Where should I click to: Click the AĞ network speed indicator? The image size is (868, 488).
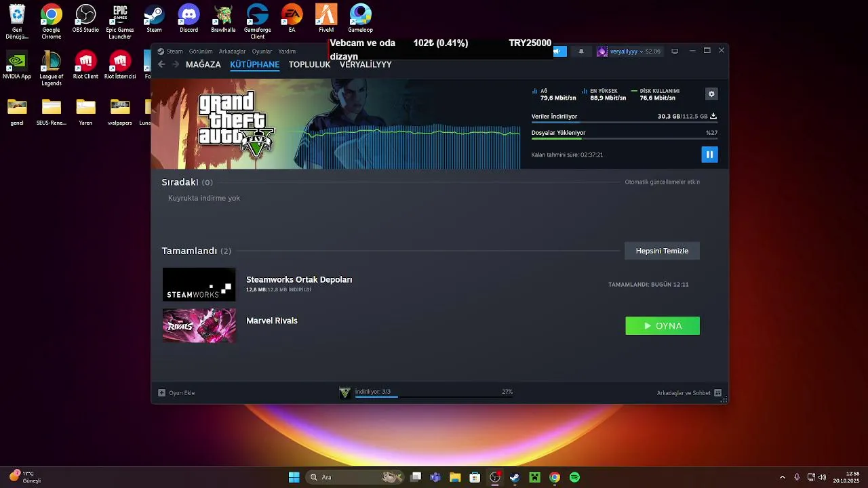(x=554, y=94)
